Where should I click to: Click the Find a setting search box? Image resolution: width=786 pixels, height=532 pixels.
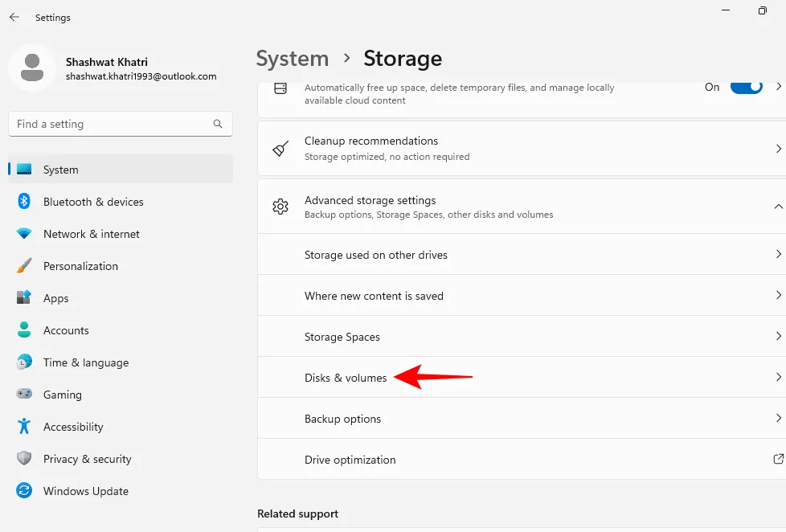click(121, 124)
